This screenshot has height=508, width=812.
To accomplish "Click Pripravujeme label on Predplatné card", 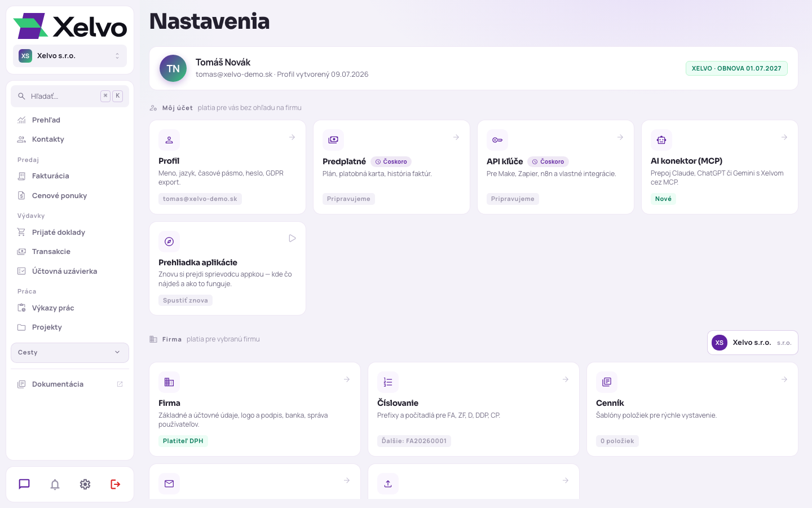I will pyautogui.click(x=348, y=199).
